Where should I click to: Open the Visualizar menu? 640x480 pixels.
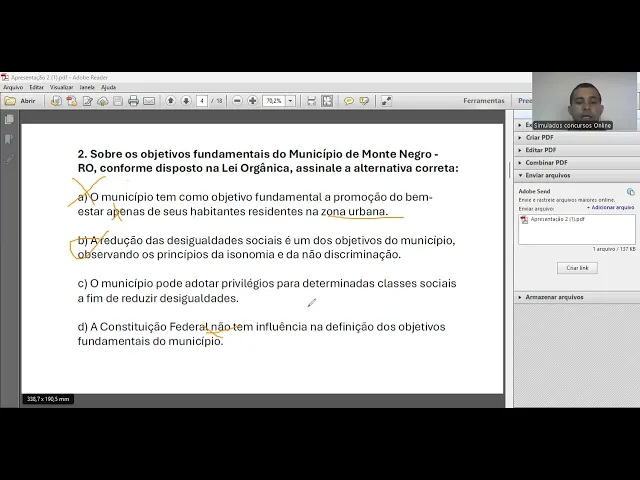(61, 87)
